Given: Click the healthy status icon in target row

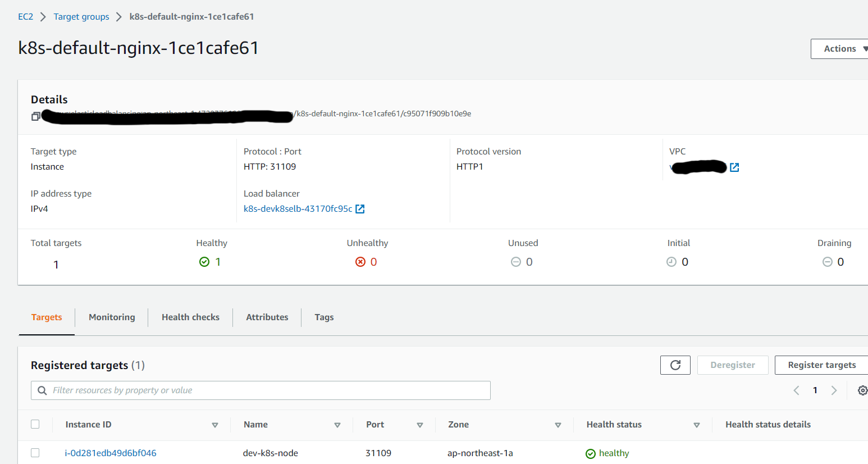Looking at the screenshot, I should (x=590, y=454).
